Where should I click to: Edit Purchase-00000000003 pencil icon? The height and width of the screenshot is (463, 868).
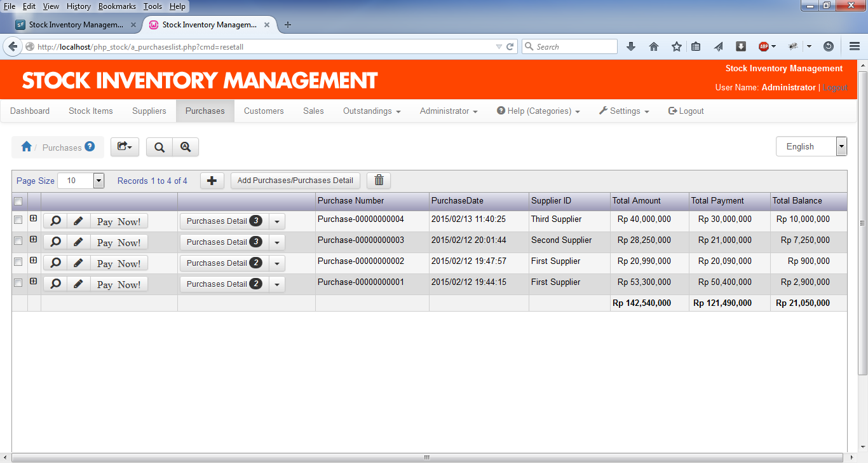point(78,242)
